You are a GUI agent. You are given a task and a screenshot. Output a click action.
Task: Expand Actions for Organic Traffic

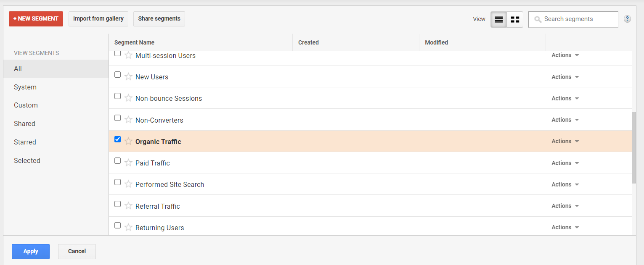click(x=565, y=141)
